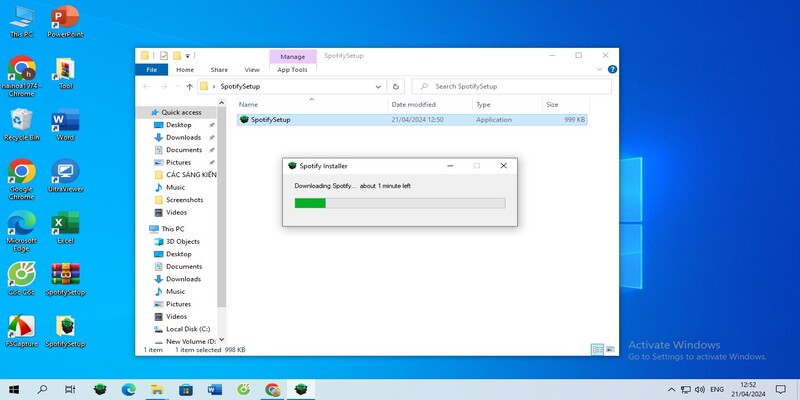
Task: Switch to large icons view in Explorer
Action: click(x=610, y=349)
